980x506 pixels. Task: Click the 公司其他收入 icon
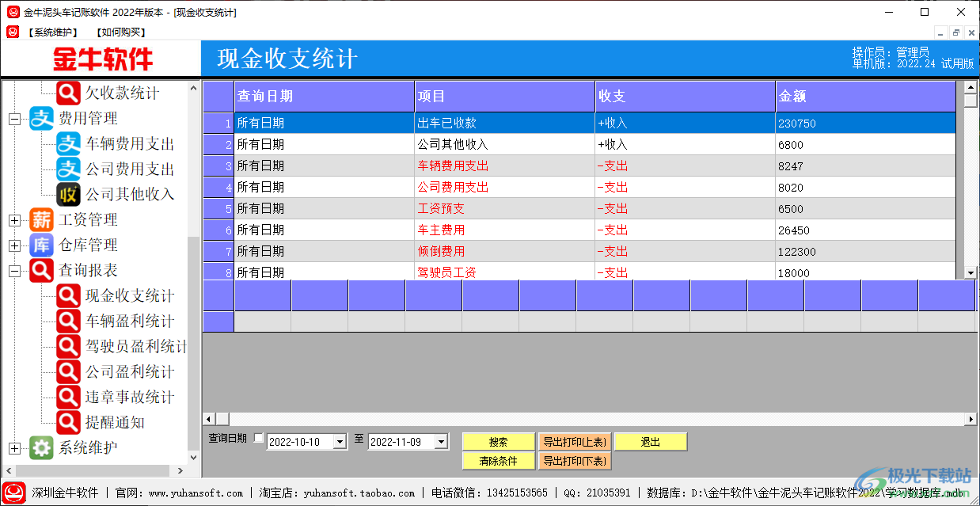click(67, 195)
